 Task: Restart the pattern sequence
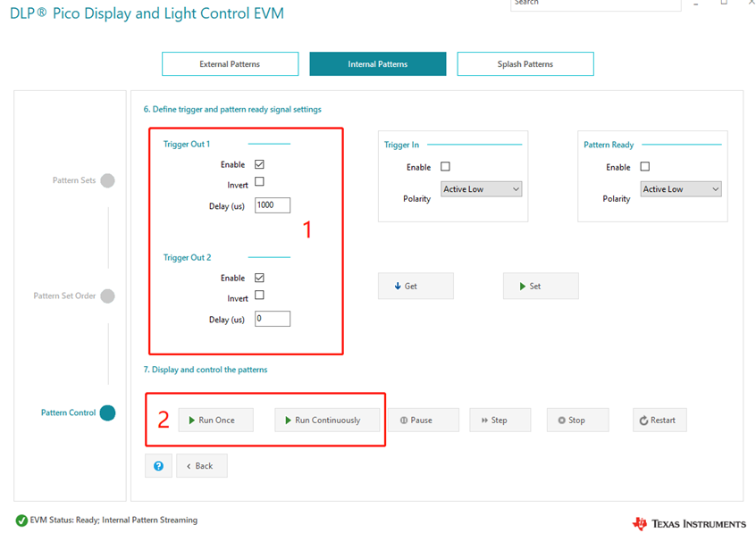pos(659,420)
